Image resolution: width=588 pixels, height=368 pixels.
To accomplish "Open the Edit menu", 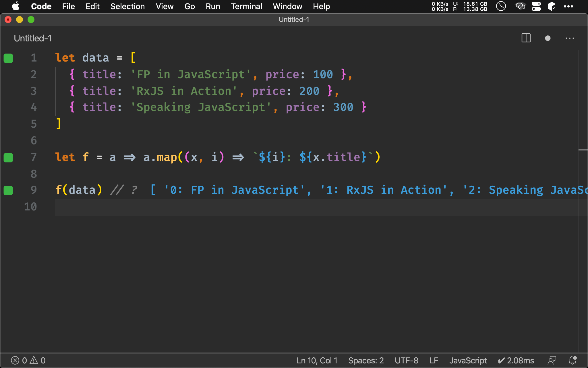I will 92,6.
